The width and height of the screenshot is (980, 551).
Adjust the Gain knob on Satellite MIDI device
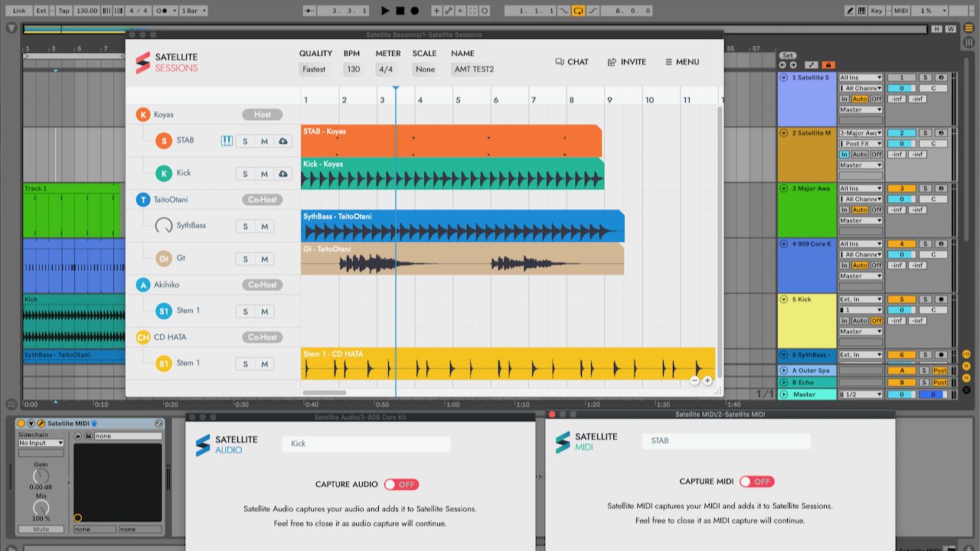click(x=41, y=477)
